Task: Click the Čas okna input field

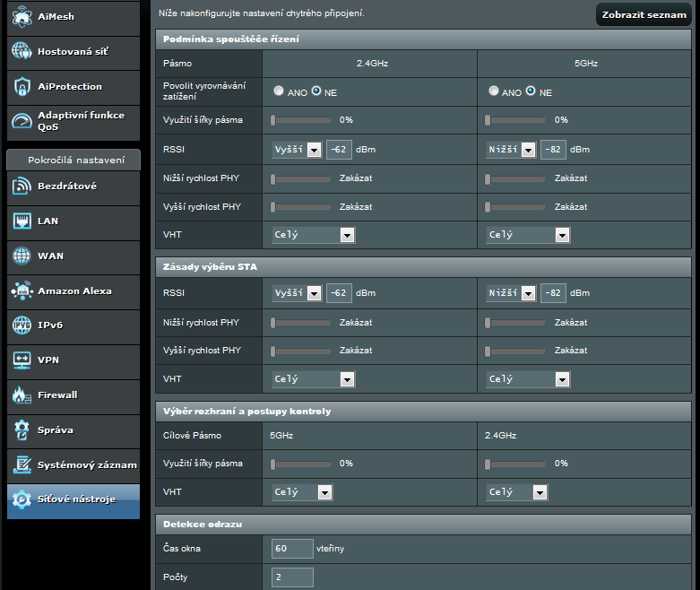Action: point(292,548)
